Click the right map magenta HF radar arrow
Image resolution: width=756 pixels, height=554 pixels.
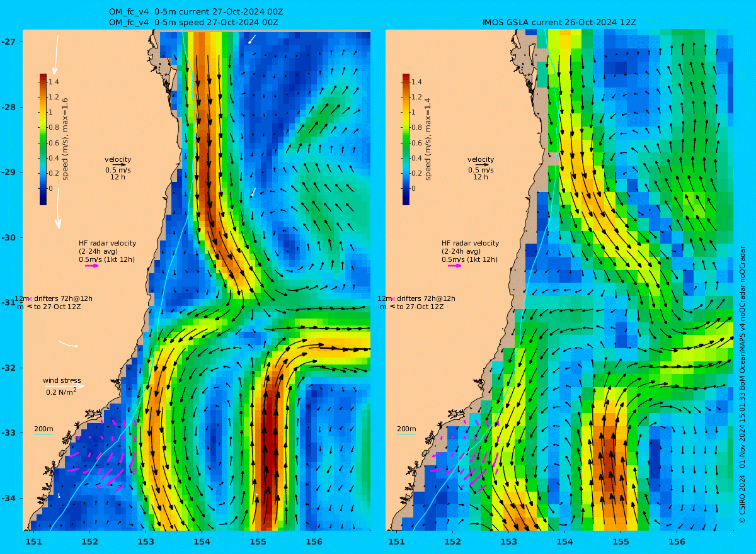click(455, 266)
